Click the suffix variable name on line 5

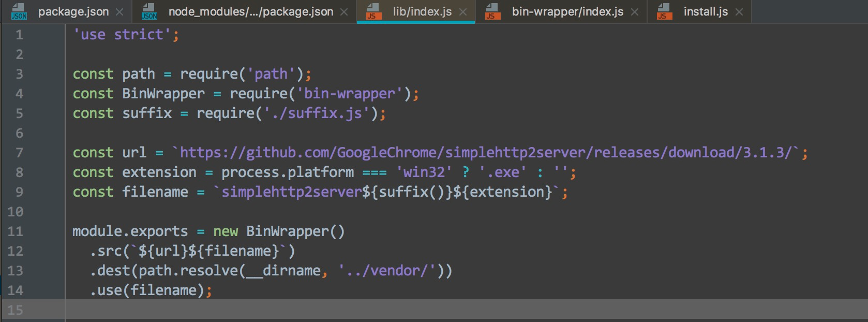(x=147, y=113)
